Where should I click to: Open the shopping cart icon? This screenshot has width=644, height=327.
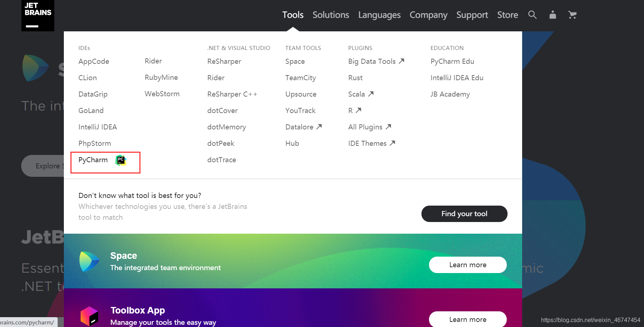coord(572,15)
